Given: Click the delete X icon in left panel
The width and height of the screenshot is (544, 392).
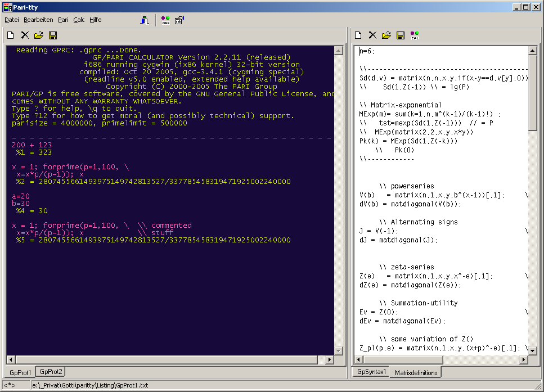Looking at the screenshot, I should (25, 35).
